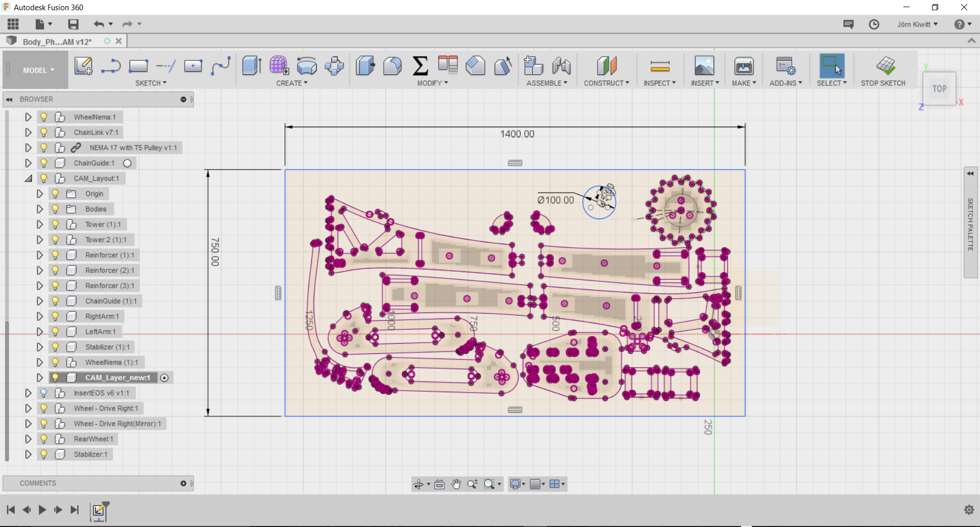Click the Measure ruler icon

[x=659, y=66]
